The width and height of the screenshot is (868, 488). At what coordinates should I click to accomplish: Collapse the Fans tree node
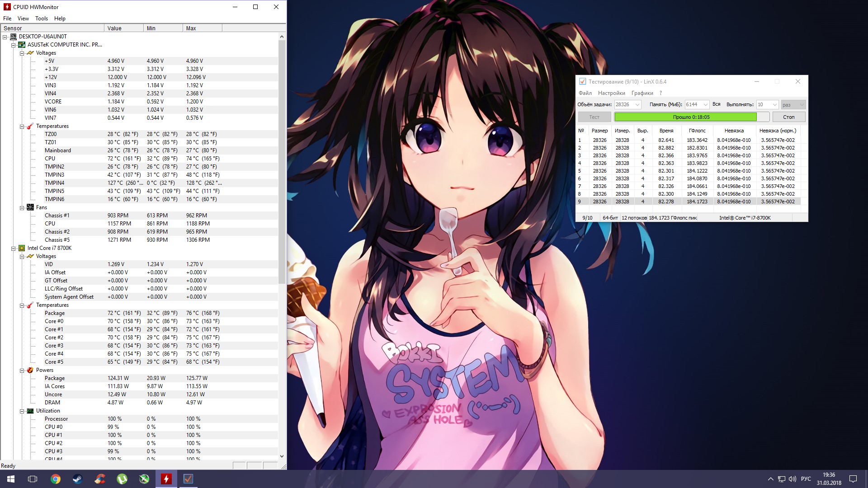[x=22, y=207]
